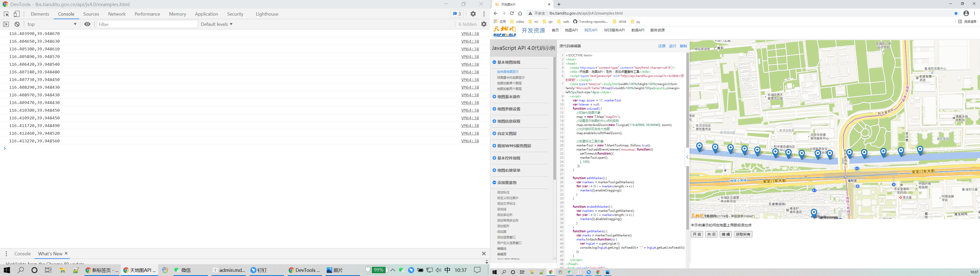Open the DevTools Elements tab
The image size is (980, 276).
[x=40, y=14]
